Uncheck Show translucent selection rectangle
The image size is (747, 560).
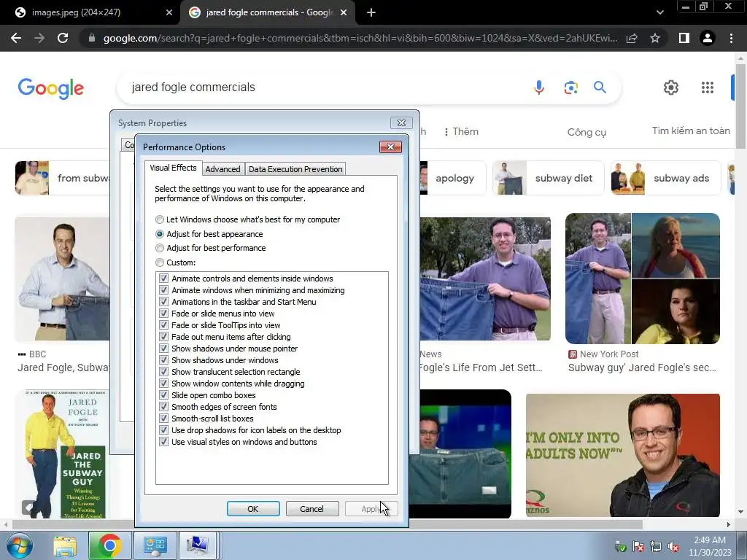click(x=163, y=371)
